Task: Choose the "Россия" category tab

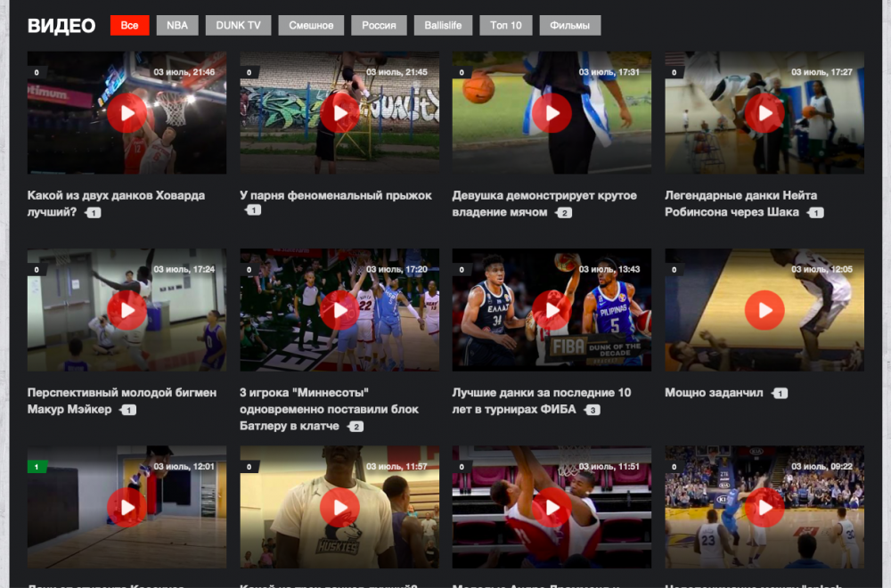Action: 379,26
